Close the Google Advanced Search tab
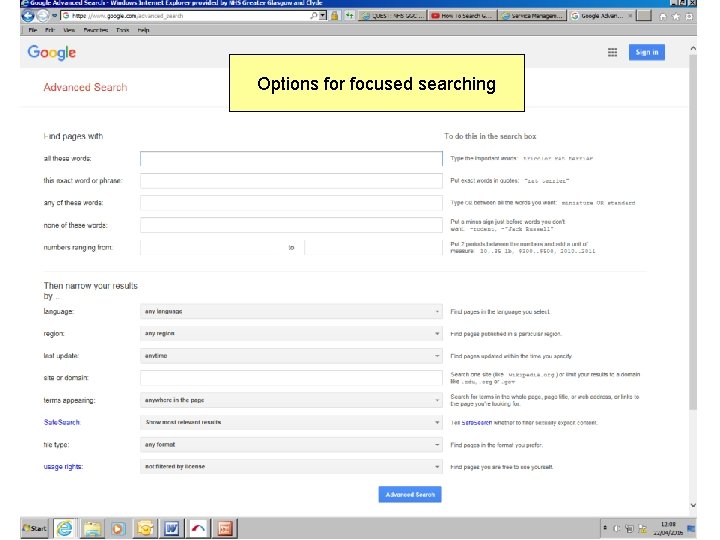 click(630, 16)
